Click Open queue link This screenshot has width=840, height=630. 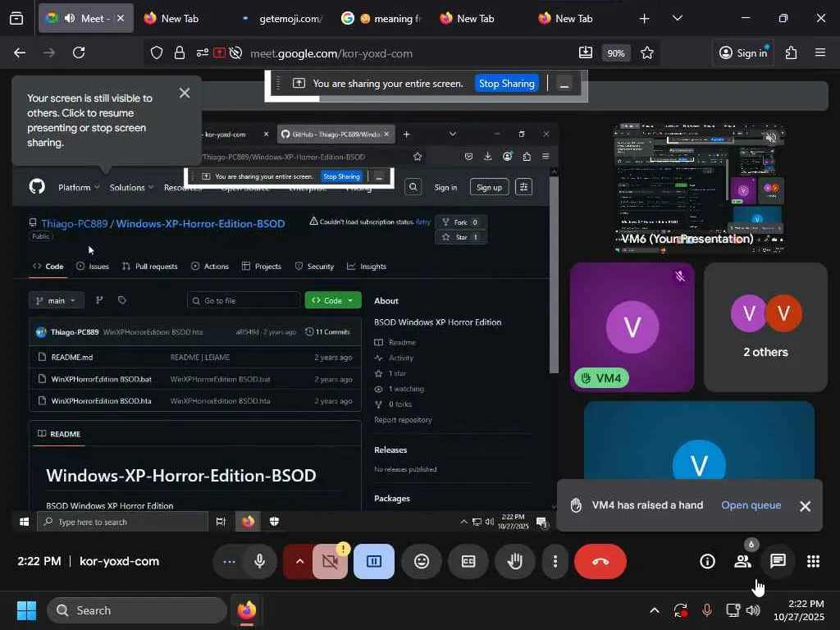[751, 505]
